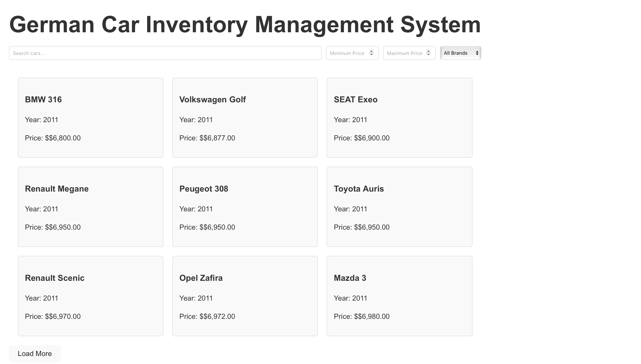This screenshot has height=364, width=641.
Task: Select the BMW 316 card title
Action: pos(43,99)
